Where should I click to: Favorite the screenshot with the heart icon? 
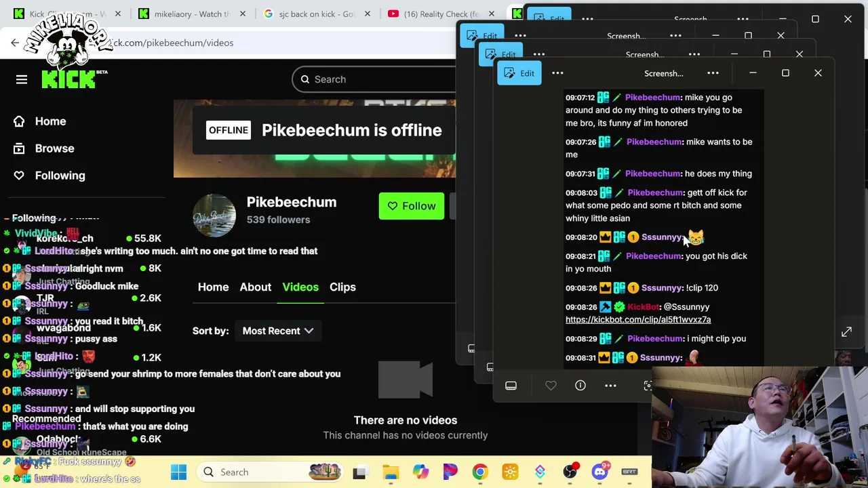[551, 386]
